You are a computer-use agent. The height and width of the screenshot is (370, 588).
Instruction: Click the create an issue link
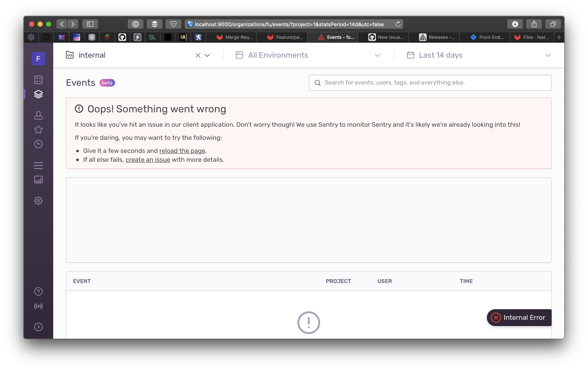tap(148, 159)
